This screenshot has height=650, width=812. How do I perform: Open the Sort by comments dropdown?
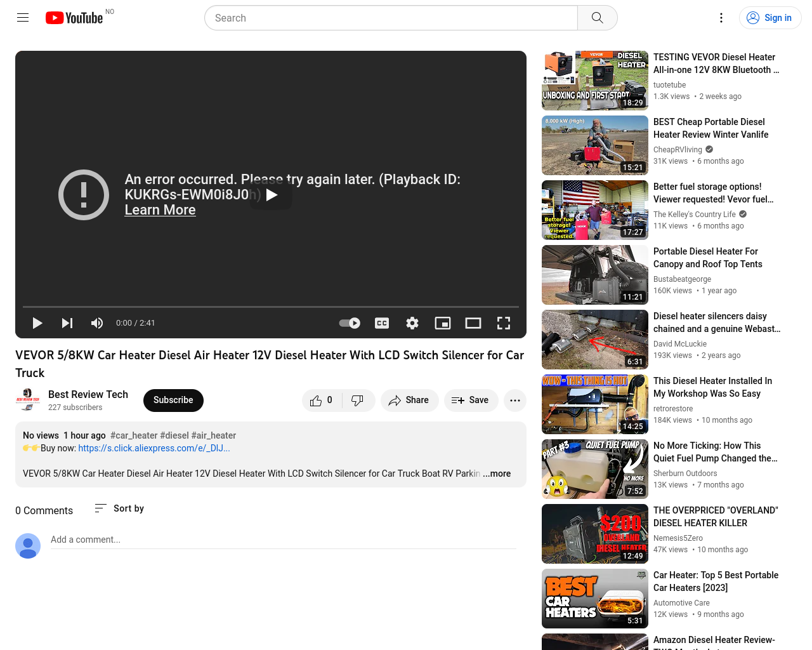pyautogui.click(x=119, y=508)
